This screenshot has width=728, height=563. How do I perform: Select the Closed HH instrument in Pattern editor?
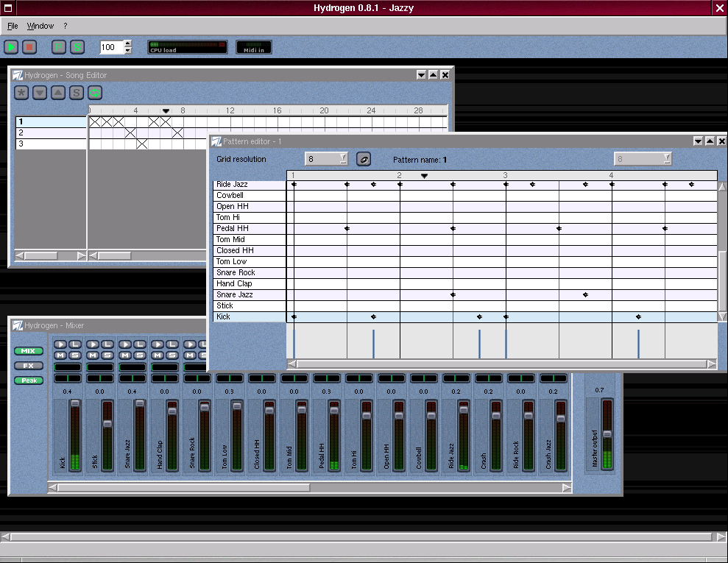tap(250, 251)
